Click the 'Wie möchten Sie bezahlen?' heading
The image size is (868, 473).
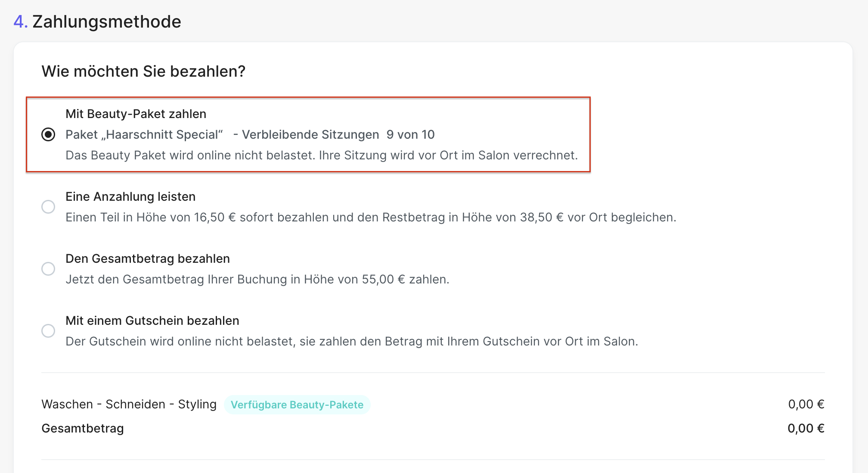point(143,71)
